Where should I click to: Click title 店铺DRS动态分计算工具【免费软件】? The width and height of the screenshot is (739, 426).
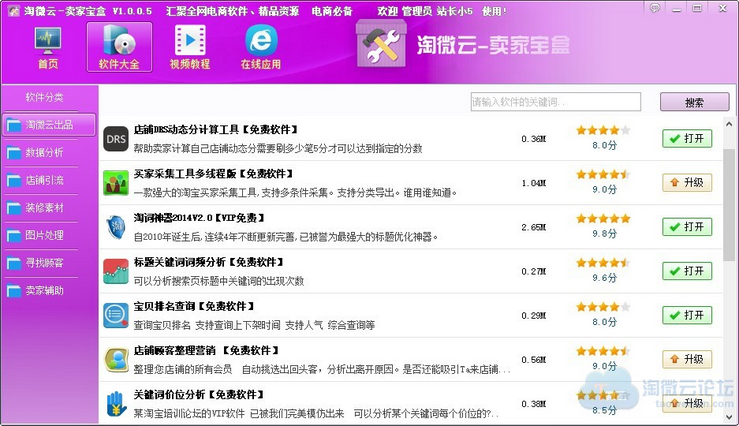click(x=216, y=130)
